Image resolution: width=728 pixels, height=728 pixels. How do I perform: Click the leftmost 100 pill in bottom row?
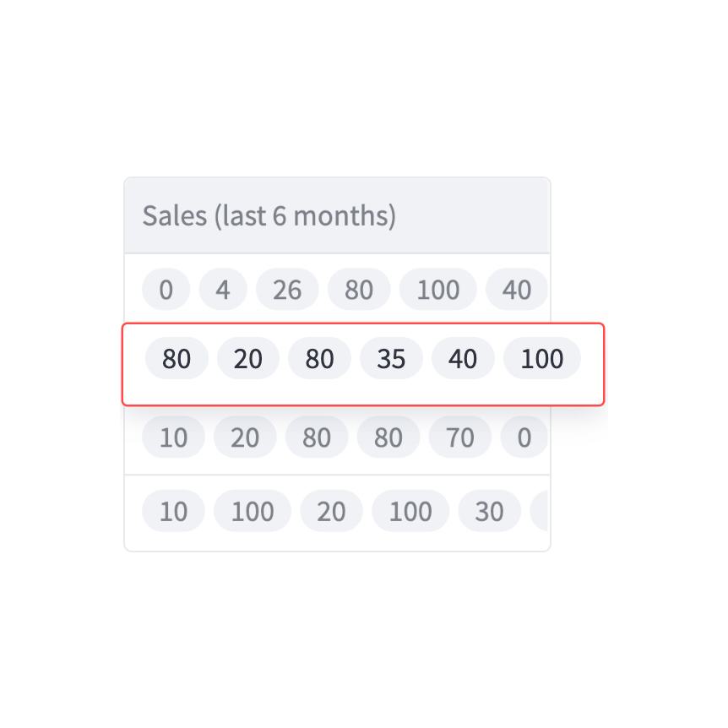[x=252, y=512]
